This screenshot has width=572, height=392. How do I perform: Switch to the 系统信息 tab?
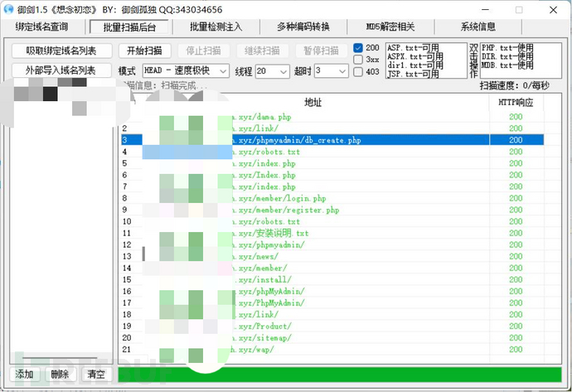[477, 27]
